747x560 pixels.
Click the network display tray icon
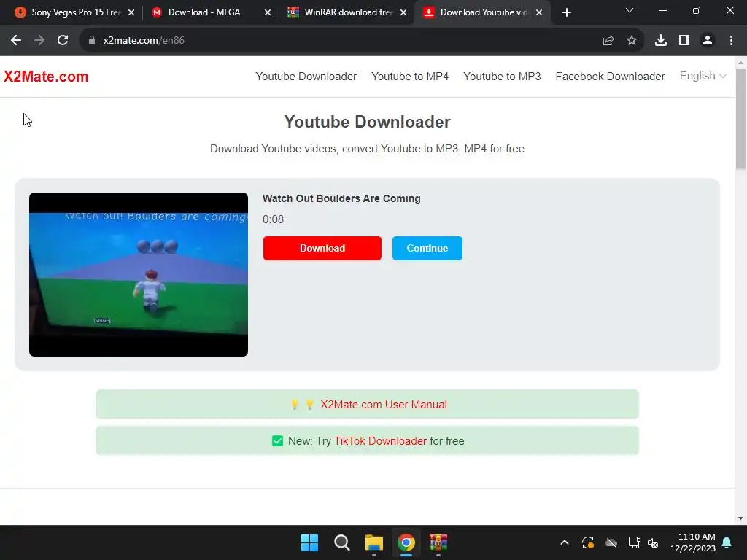[x=634, y=542]
